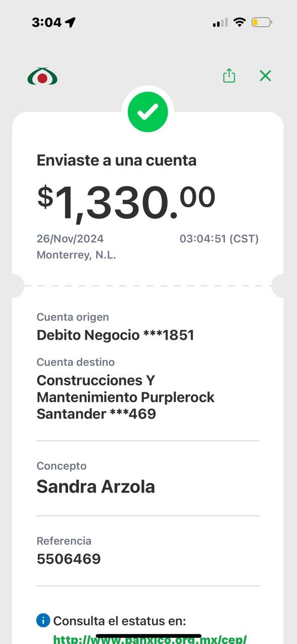Tap the Wi-Fi status icon
Screen dimensions: 297x644
(240, 22)
